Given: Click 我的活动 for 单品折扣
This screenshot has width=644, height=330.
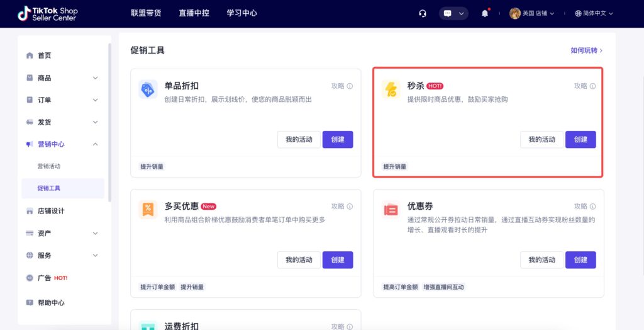Looking at the screenshot, I should (x=299, y=139).
